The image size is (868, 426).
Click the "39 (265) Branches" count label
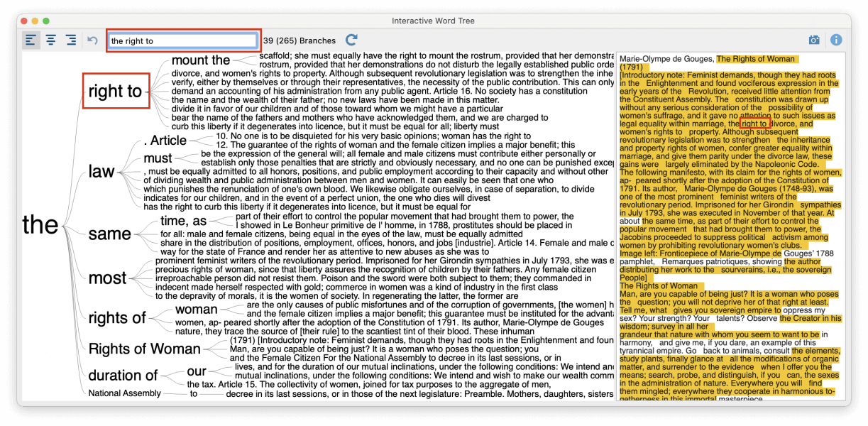pyautogui.click(x=300, y=41)
